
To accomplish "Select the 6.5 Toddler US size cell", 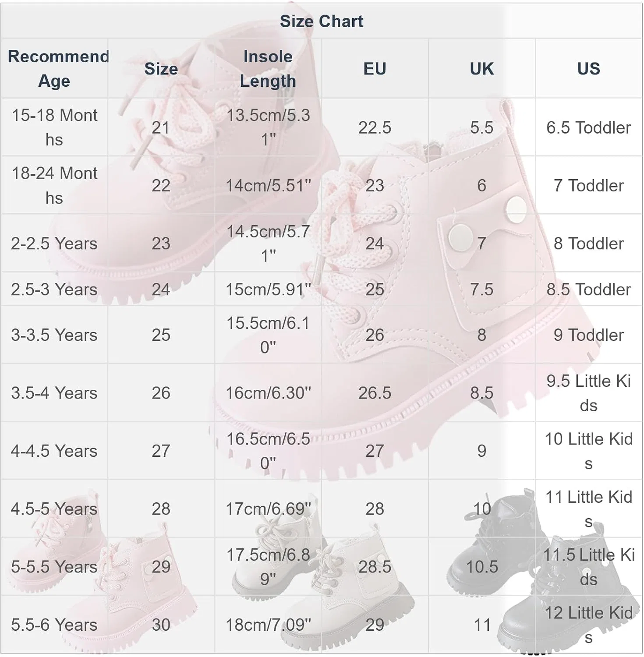I will pos(589,127).
